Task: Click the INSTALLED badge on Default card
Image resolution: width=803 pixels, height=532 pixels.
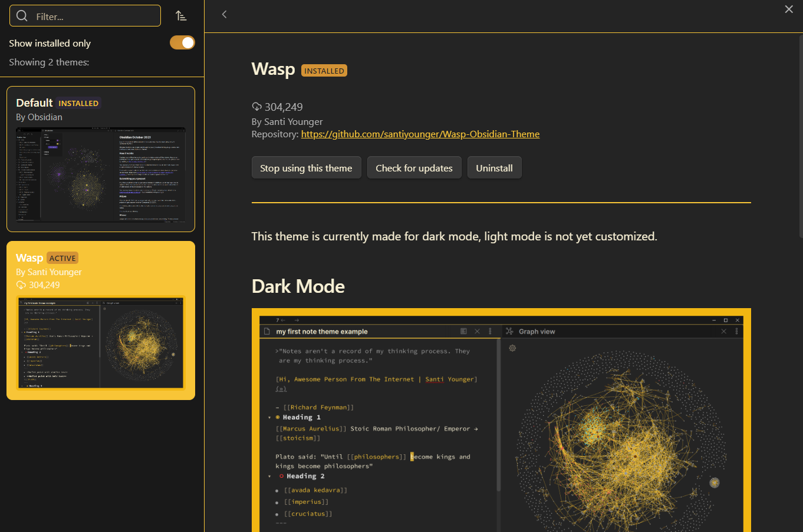Action: tap(78, 103)
